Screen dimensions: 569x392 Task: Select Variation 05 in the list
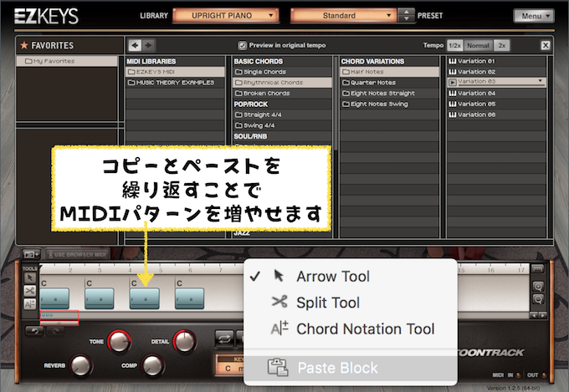click(x=496, y=104)
